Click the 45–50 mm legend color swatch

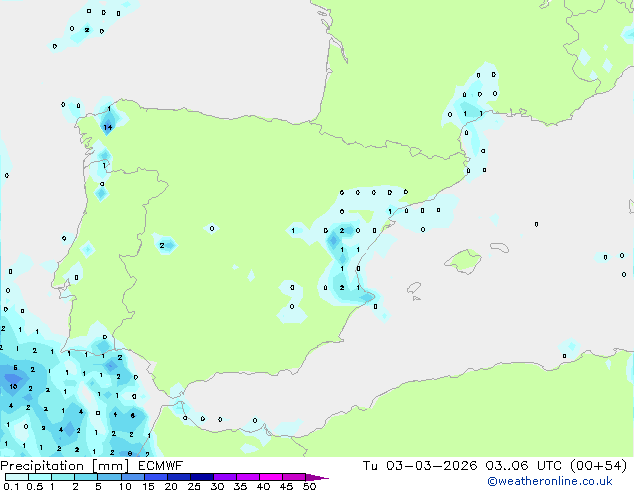[294, 477]
